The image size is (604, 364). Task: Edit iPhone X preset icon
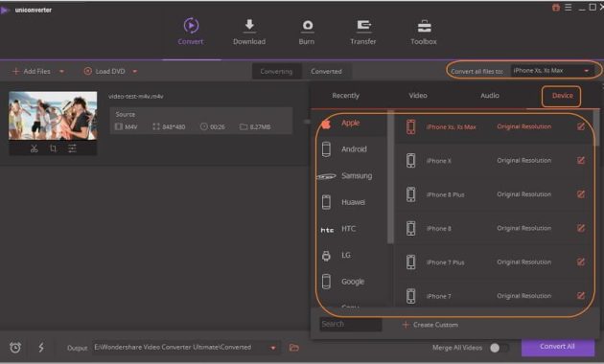tap(581, 161)
